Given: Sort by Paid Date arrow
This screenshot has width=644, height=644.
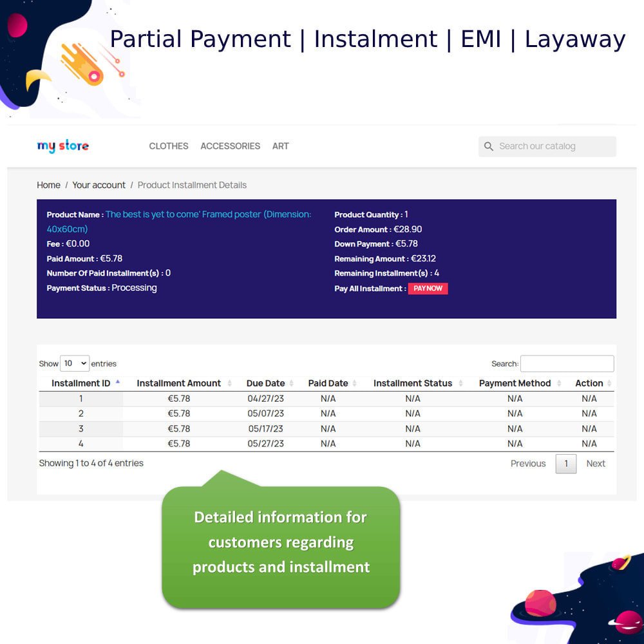Looking at the screenshot, I should click(354, 383).
